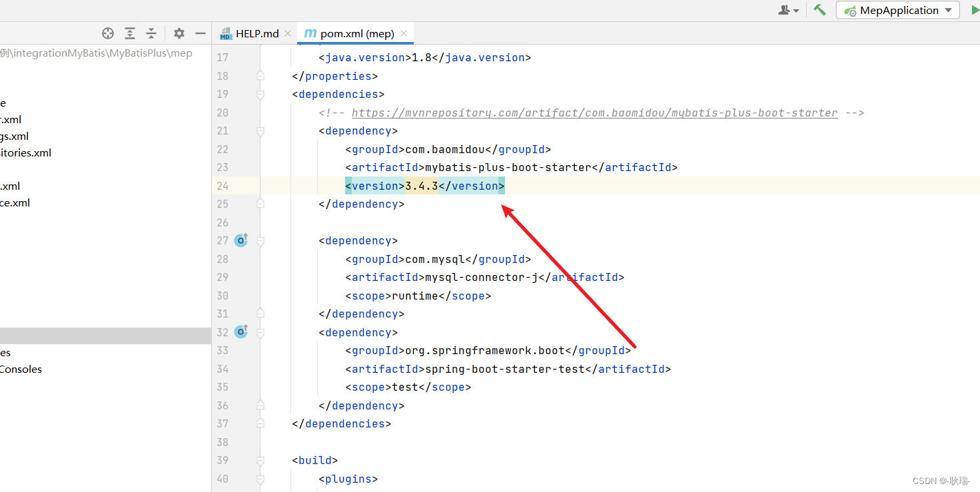Image resolution: width=980 pixels, height=492 pixels.
Task: Click the runtime scope value
Action: pos(415,296)
